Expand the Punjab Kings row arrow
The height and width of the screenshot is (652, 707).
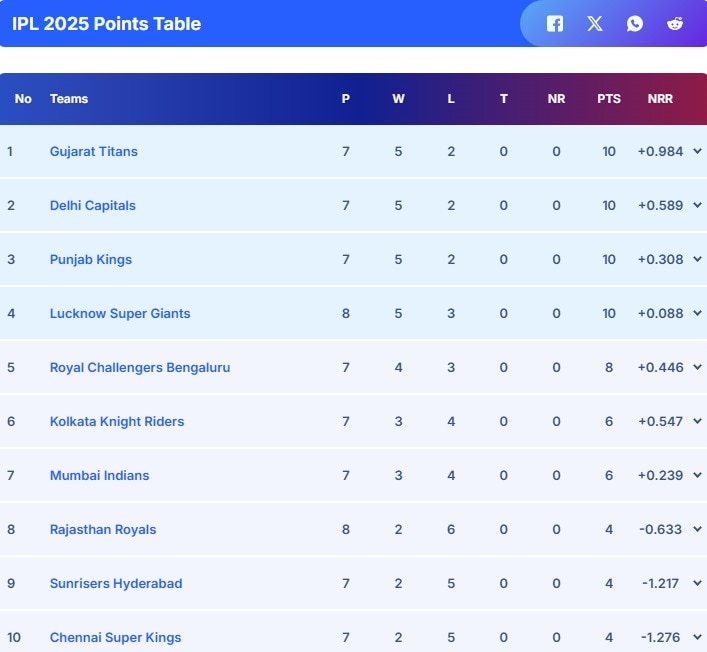point(697,259)
